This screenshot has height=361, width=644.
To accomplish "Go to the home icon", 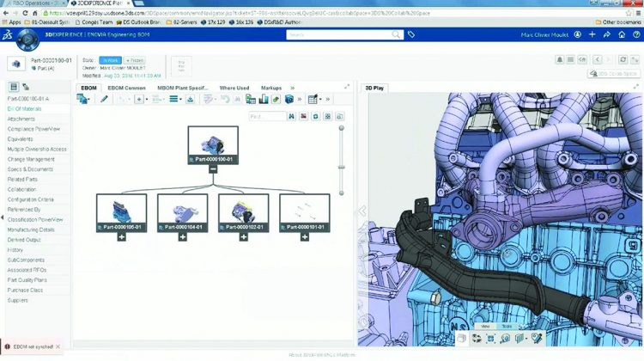I will click(622, 34).
